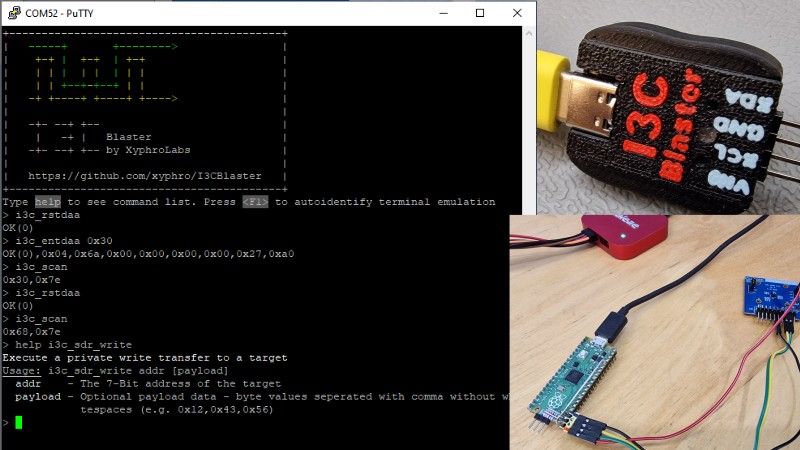Open the PuTTY system menu icon
800x450 pixels.
coord(11,13)
